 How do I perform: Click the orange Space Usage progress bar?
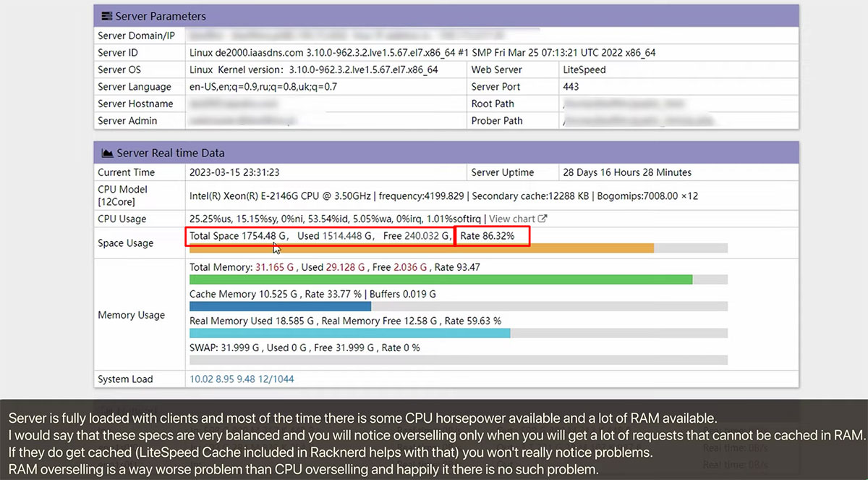click(x=422, y=248)
